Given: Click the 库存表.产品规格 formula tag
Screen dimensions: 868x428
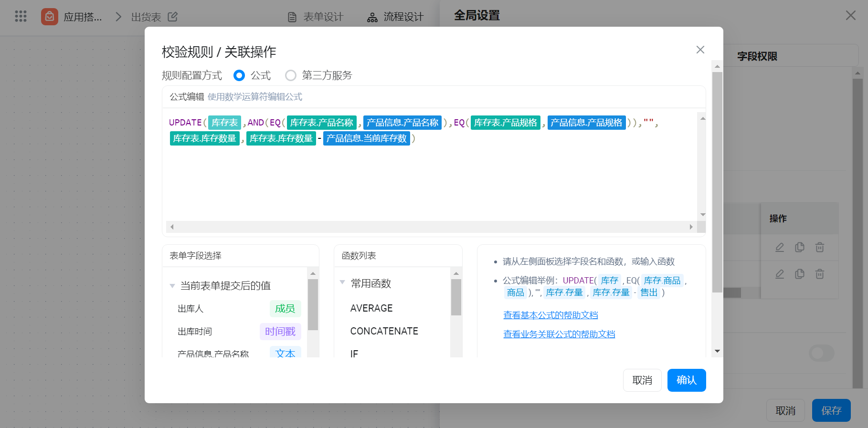Looking at the screenshot, I should point(506,123).
